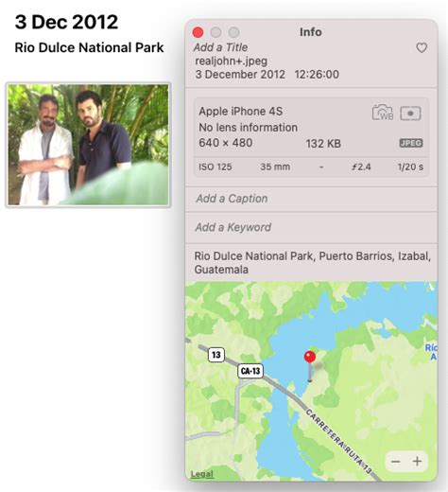Viewport: 448px width, 492px height.
Task: Click the Add a Title field
Action: pos(220,47)
